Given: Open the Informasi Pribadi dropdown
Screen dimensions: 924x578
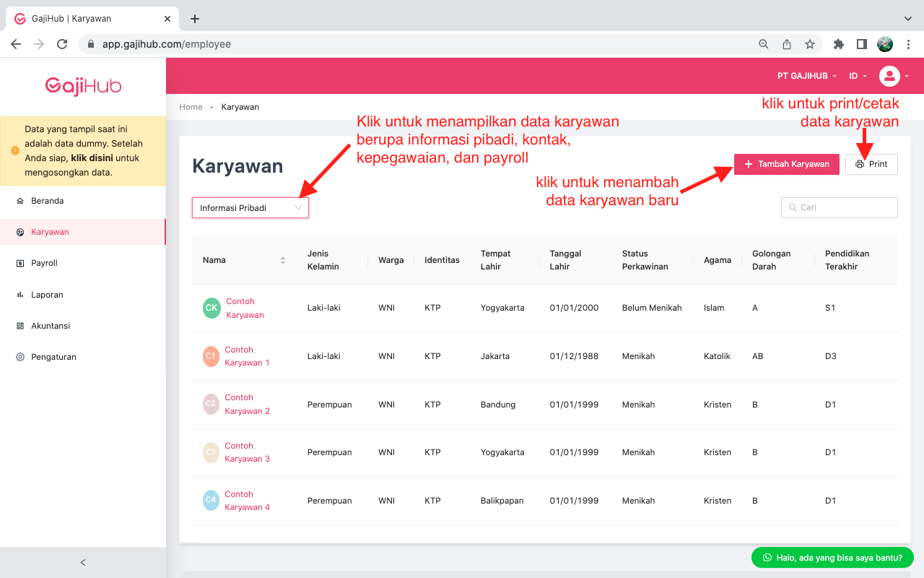Looking at the screenshot, I should pyautogui.click(x=250, y=207).
